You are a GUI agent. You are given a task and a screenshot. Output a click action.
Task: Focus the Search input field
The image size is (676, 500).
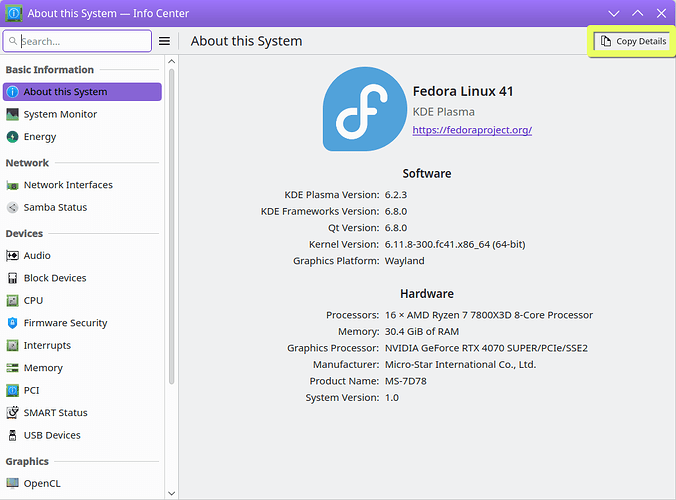click(77, 41)
